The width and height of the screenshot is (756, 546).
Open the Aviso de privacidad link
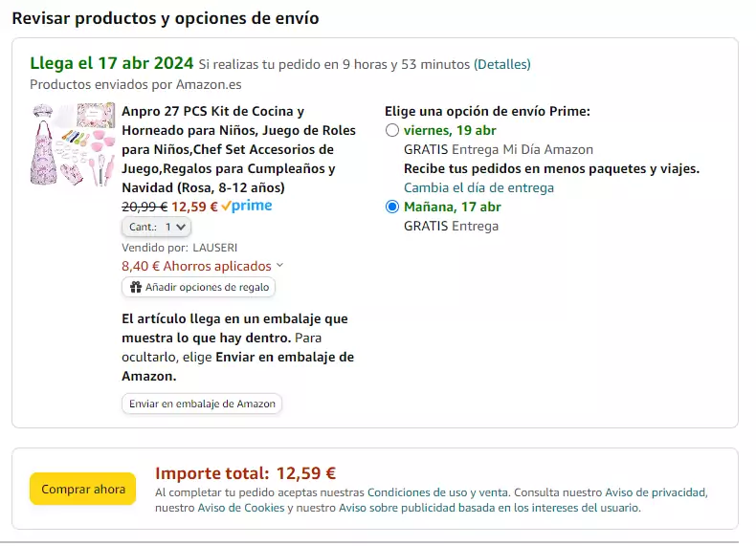[656, 492]
